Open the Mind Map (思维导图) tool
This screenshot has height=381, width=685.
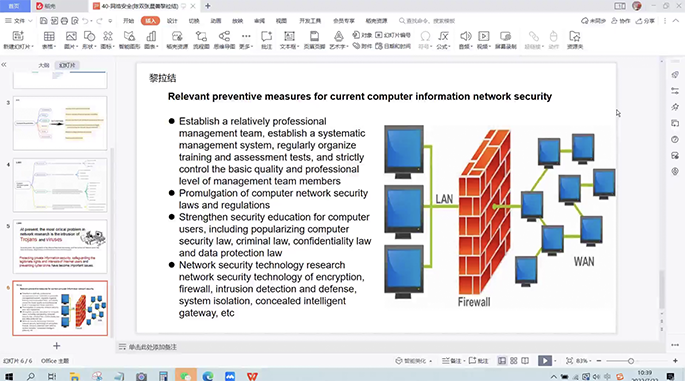pos(224,40)
